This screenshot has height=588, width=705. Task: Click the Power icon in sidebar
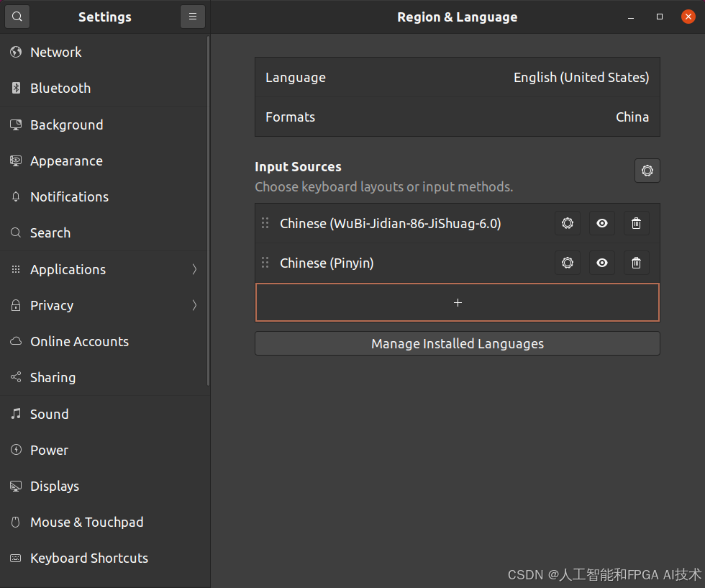tap(16, 449)
